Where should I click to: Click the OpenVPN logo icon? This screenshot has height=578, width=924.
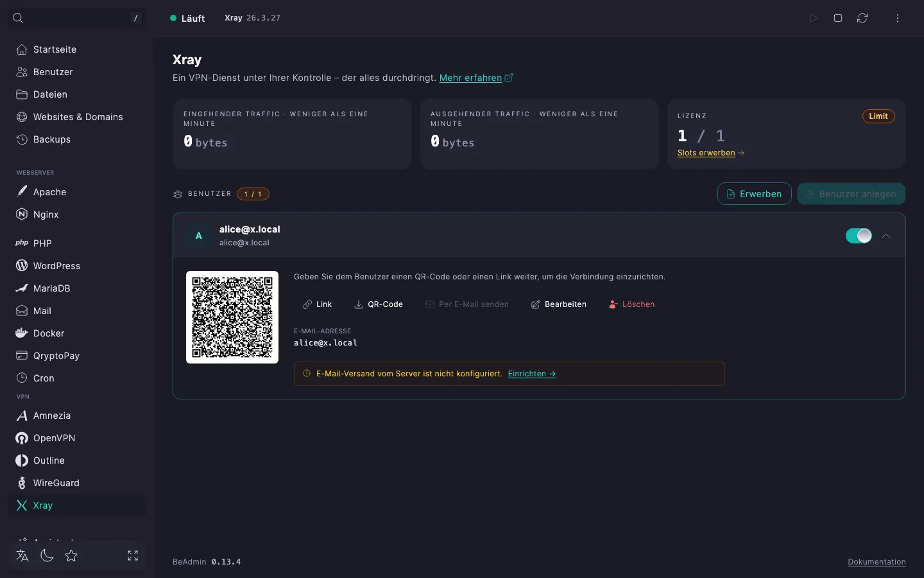(22, 438)
